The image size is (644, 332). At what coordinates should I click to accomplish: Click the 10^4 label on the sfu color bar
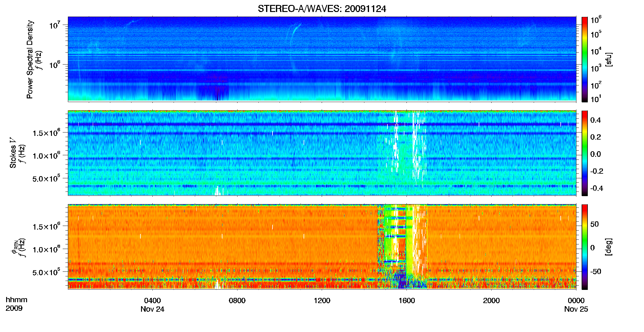click(x=596, y=51)
